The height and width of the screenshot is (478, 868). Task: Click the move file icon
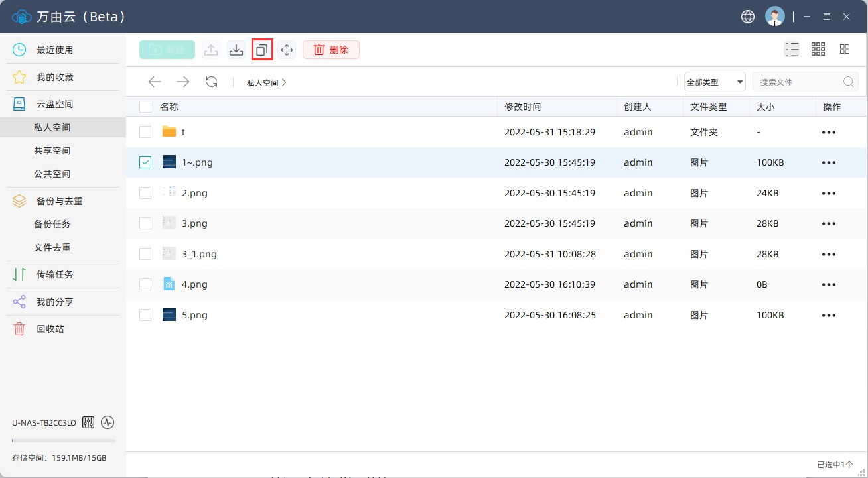[287, 49]
